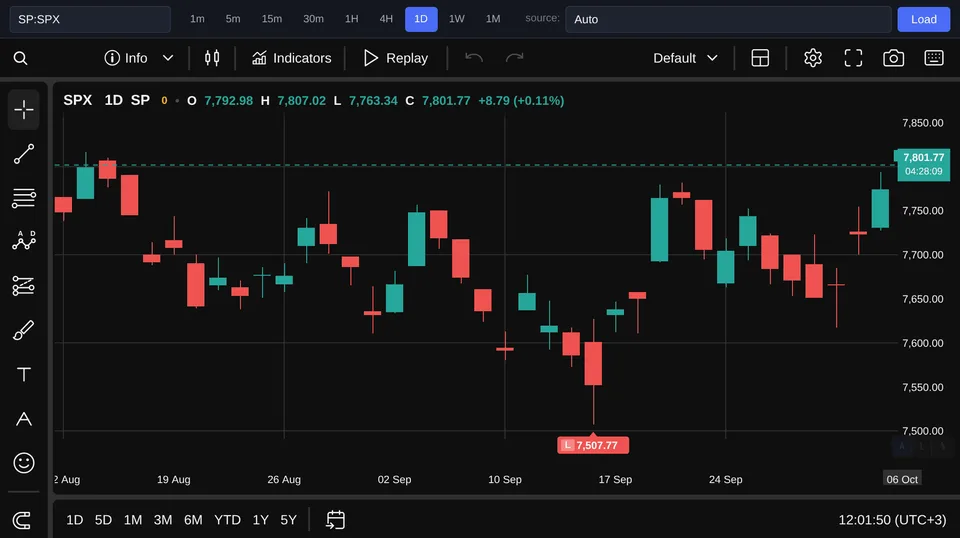The width and height of the screenshot is (960, 538).
Task: Select the text annotation tool
Action: 24,374
